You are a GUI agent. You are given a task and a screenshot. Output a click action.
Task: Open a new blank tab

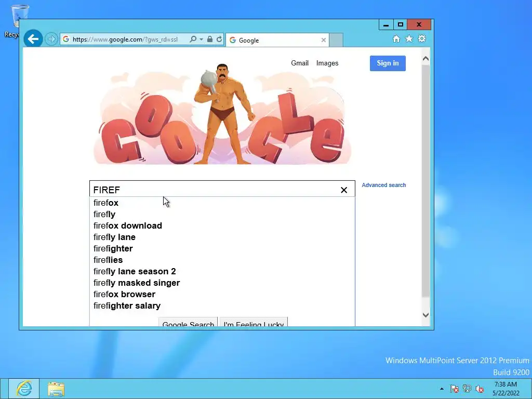(336, 40)
